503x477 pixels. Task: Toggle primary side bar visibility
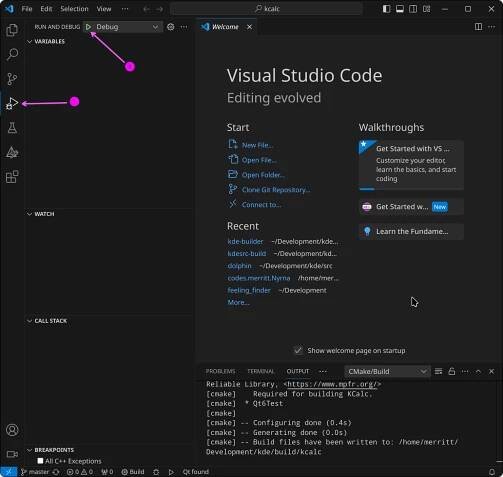[x=387, y=9]
